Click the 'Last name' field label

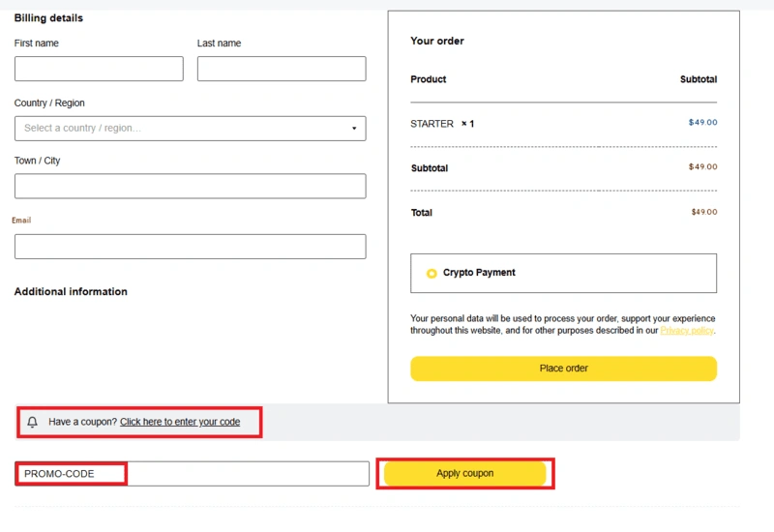(220, 44)
